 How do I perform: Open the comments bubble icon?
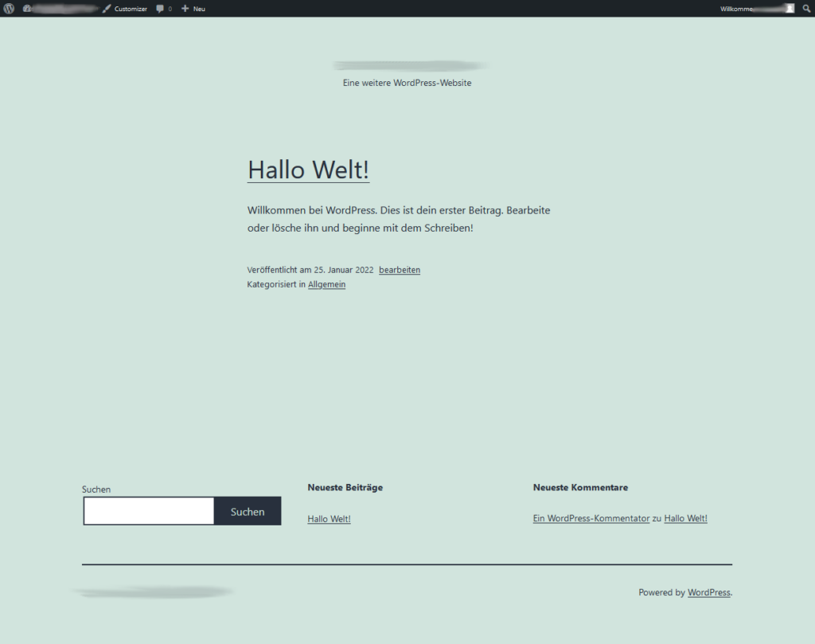click(160, 8)
